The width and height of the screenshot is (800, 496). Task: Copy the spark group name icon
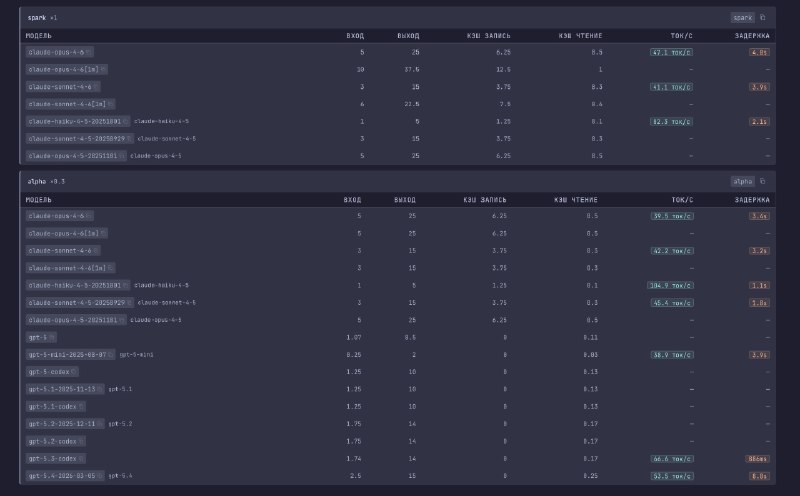point(763,17)
